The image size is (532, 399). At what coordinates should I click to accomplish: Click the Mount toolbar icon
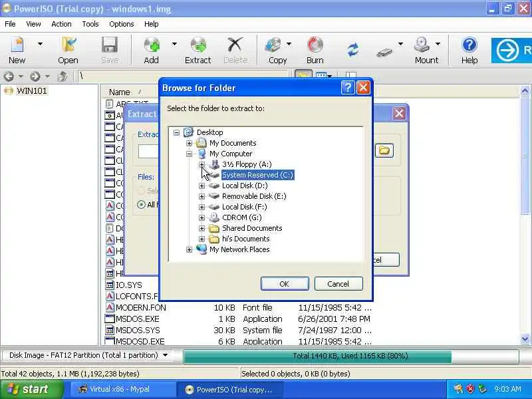pos(426,51)
